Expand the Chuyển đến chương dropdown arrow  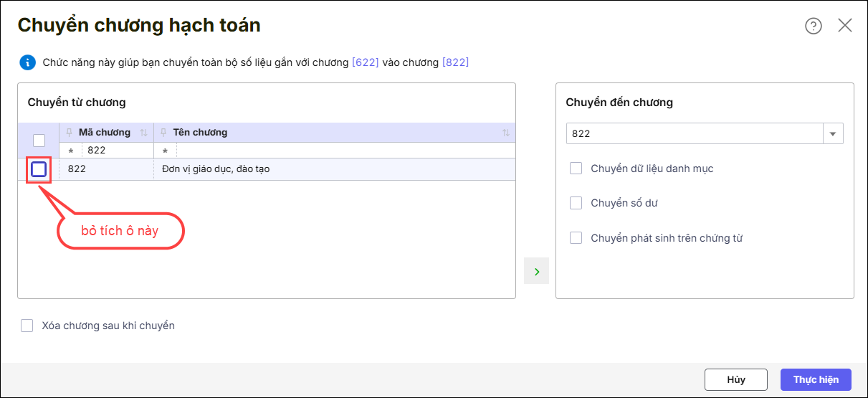click(x=834, y=134)
